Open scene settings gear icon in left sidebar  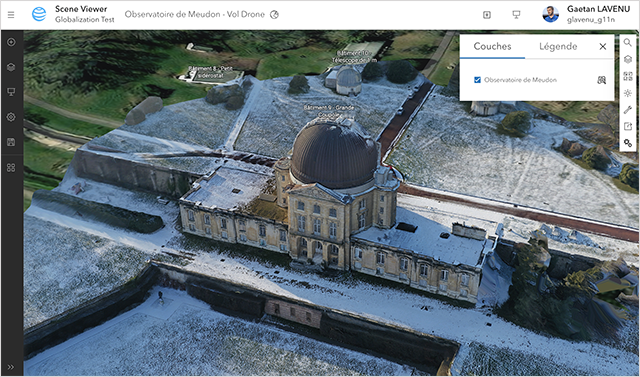pyautogui.click(x=11, y=117)
